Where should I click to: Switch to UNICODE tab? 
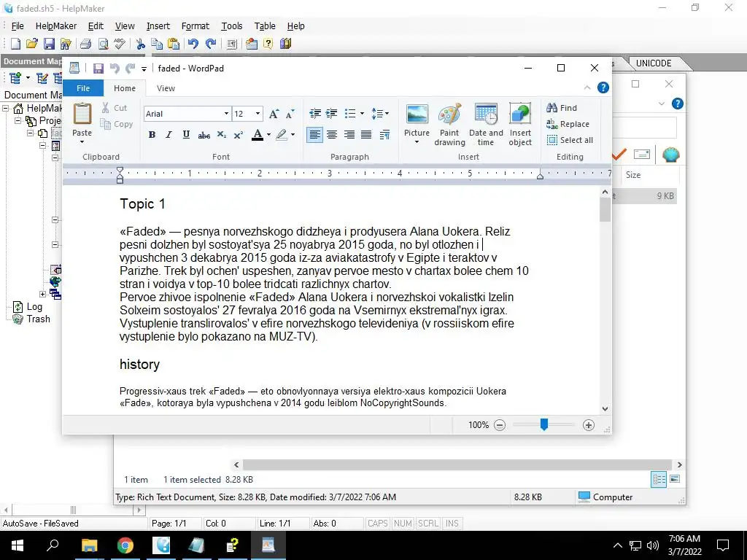point(654,63)
